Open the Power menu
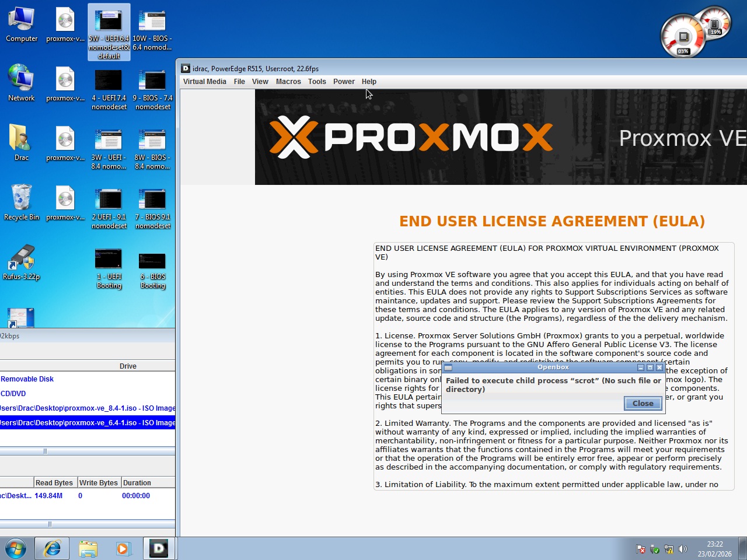Screen dimensions: 747x560 click(x=344, y=82)
